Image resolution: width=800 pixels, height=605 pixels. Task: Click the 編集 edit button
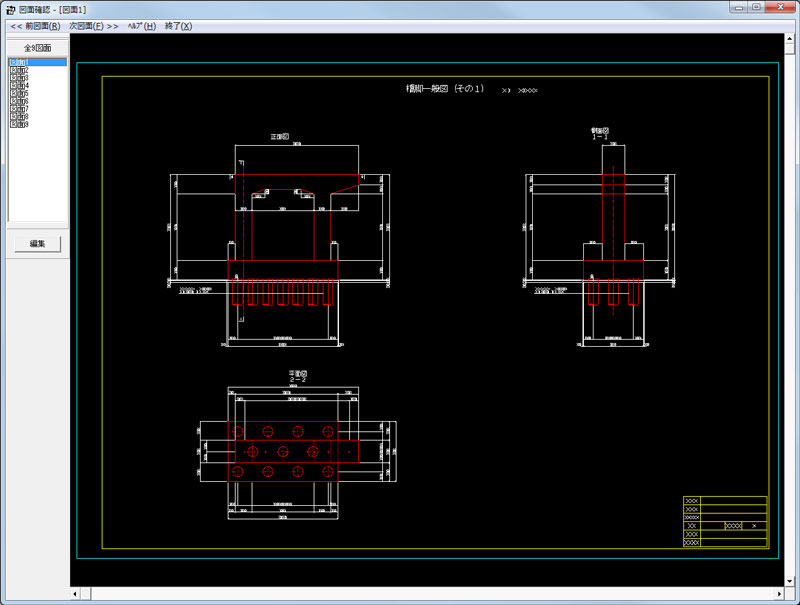37,244
